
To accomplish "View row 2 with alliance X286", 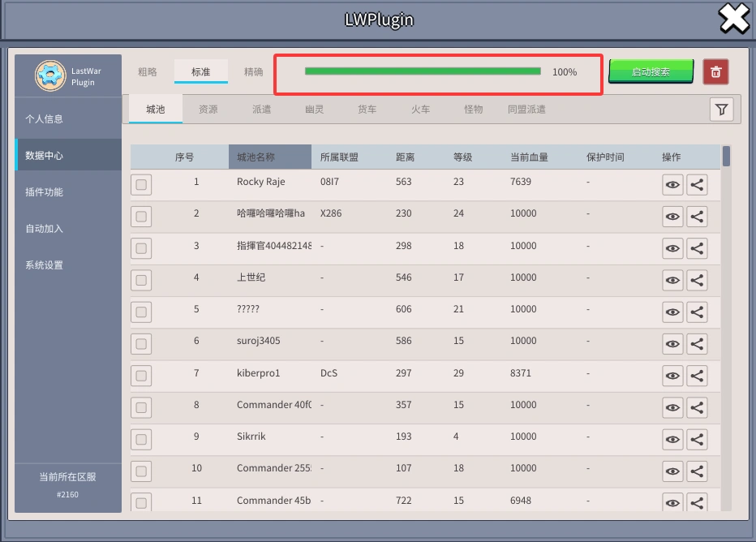I will click(672, 217).
